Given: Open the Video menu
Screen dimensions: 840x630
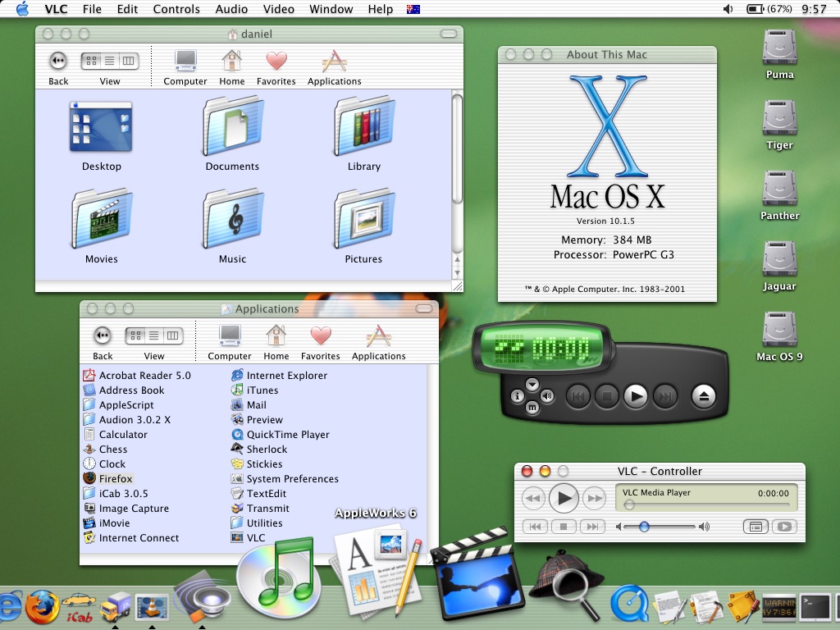Looking at the screenshot, I should pyautogui.click(x=279, y=9).
